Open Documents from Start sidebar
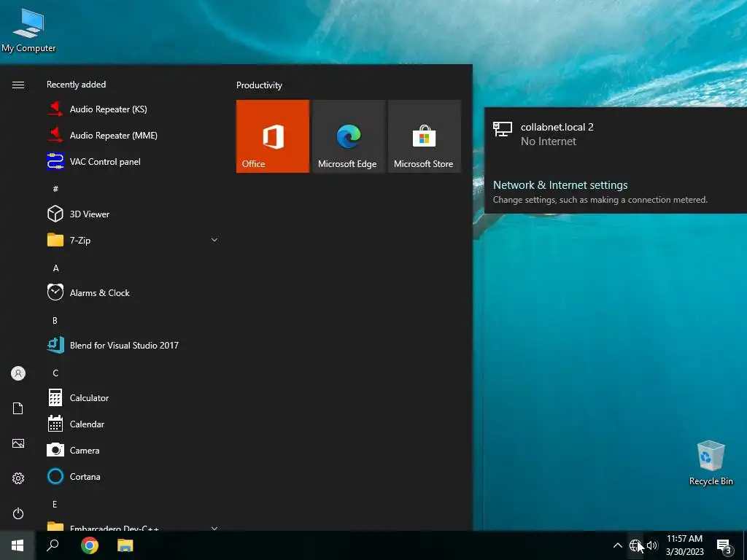 (18, 408)
